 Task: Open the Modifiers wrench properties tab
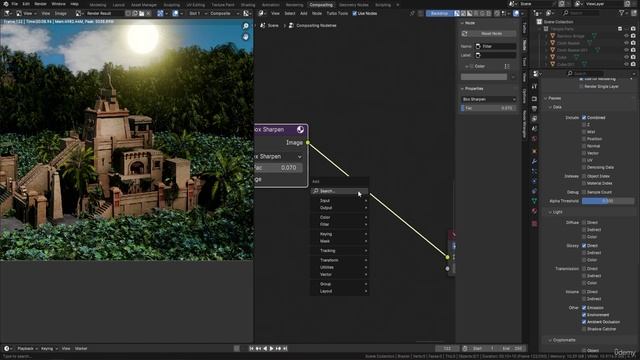coord(534,161)
